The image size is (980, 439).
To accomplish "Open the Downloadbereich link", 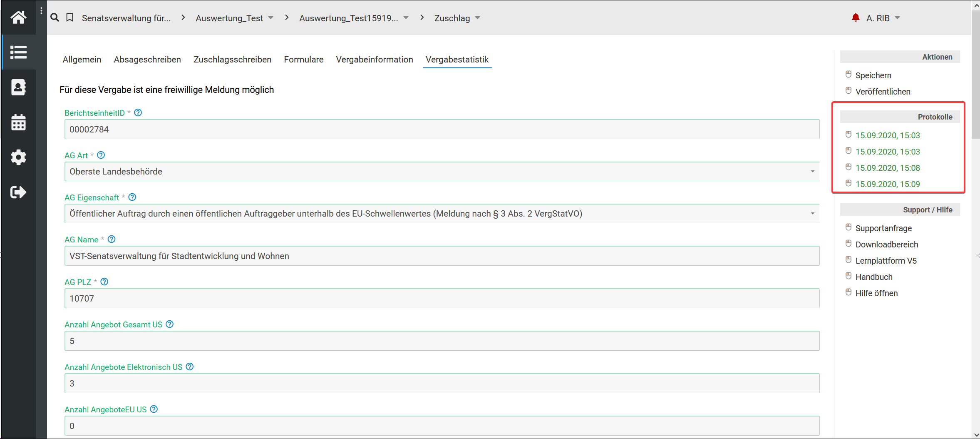I will pos(887,244).
